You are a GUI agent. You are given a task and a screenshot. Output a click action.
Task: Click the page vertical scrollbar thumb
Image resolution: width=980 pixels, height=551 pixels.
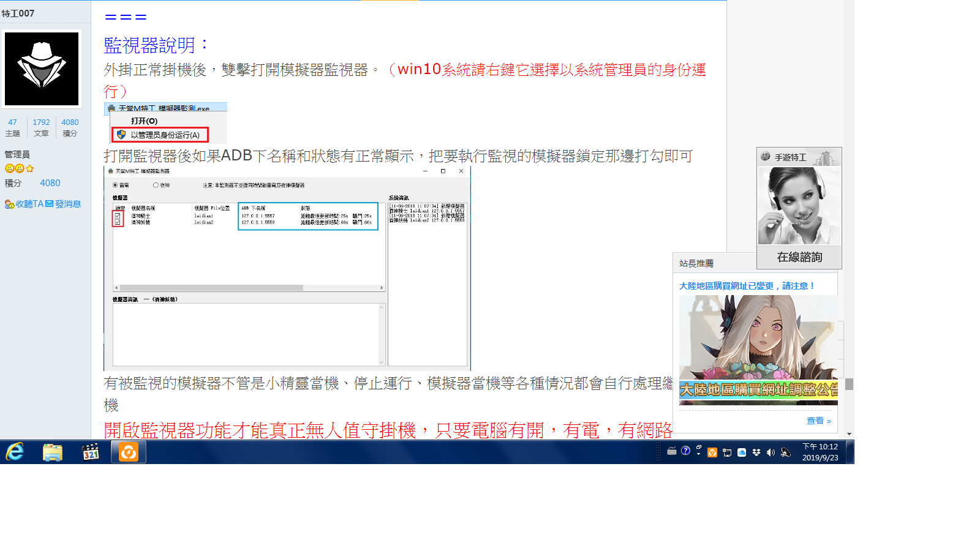849,384
